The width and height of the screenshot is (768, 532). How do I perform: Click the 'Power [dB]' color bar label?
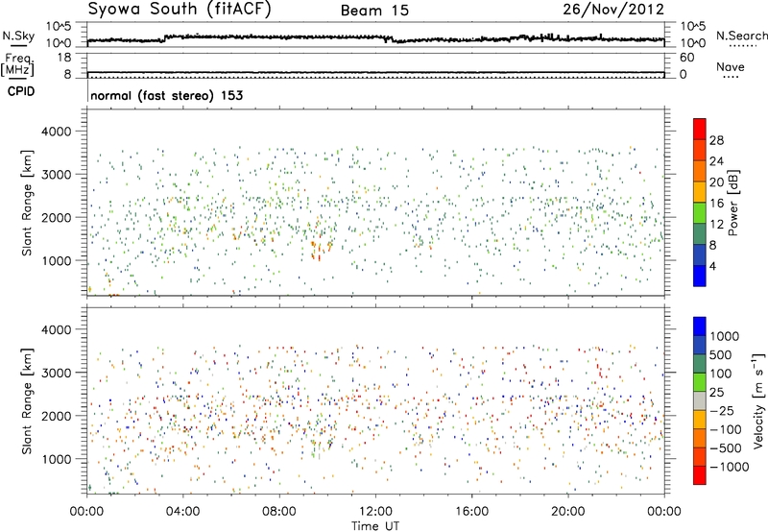(x=733, y=203)
